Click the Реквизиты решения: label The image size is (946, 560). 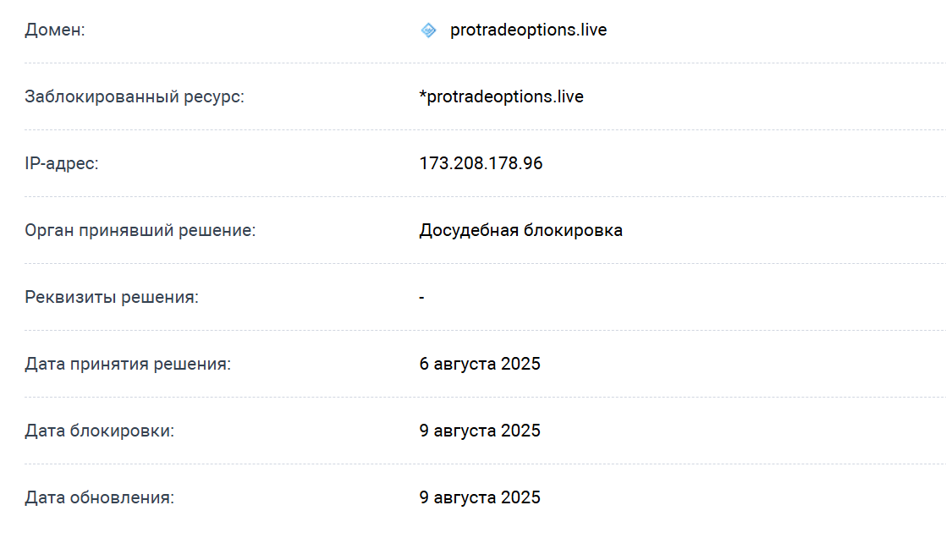(112, 298)
